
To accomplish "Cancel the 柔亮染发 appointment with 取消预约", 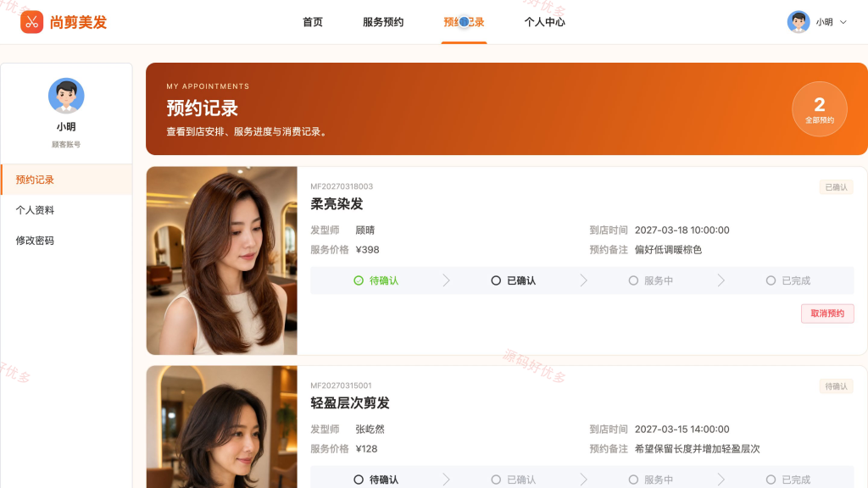I will click(827, 313).
